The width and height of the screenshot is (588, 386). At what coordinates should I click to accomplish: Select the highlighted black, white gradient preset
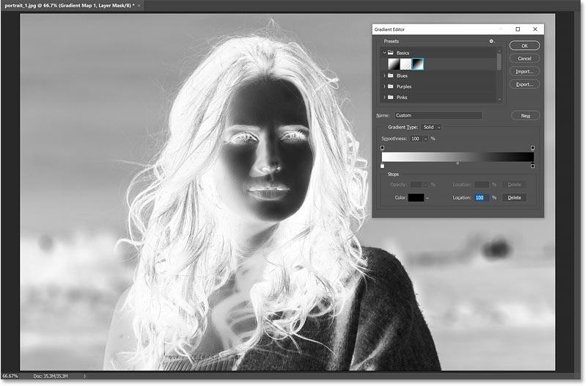coord(418,64)
